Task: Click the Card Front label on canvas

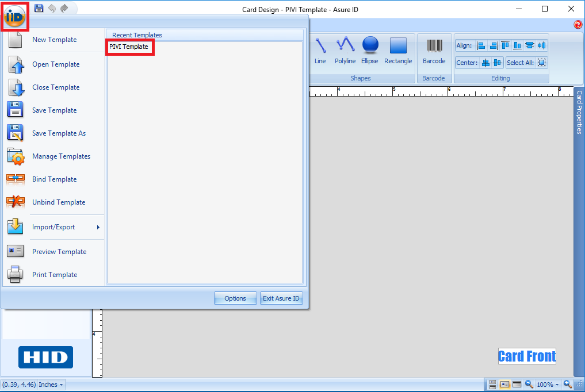Action: tap(527, 356)
